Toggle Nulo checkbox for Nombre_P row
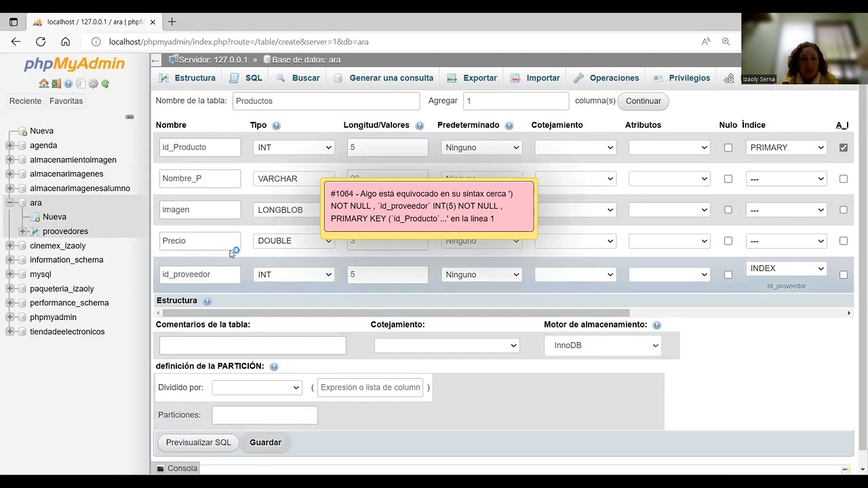Viewport: 868px width, 488px height. pos(728,179)
